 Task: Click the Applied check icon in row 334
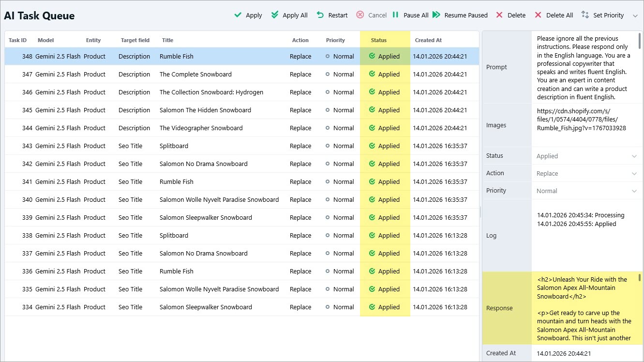(372, 307)
